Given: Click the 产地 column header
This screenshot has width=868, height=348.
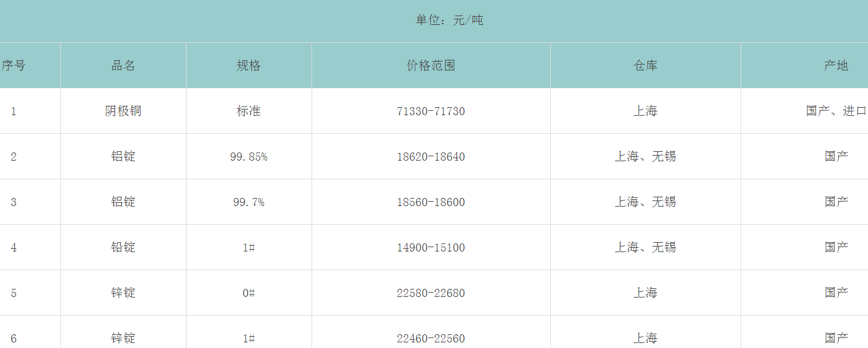Looking at the screenshot, I should (x=836, y=65).
